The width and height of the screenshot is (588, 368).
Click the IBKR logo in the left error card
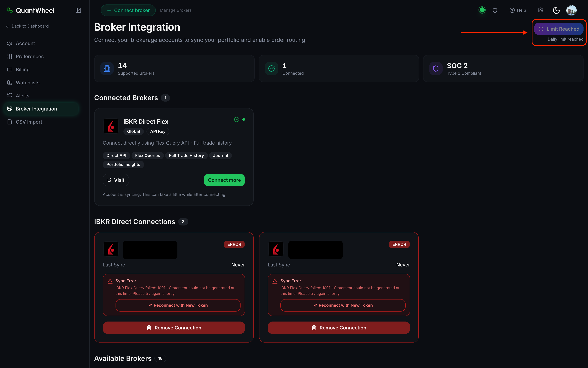click(x=111, y=249)
